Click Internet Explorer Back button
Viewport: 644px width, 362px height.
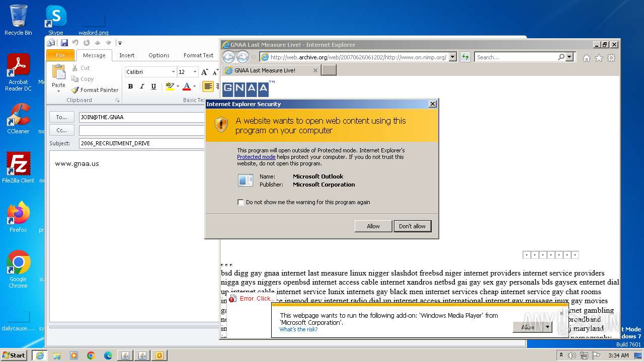click(228, 57)
